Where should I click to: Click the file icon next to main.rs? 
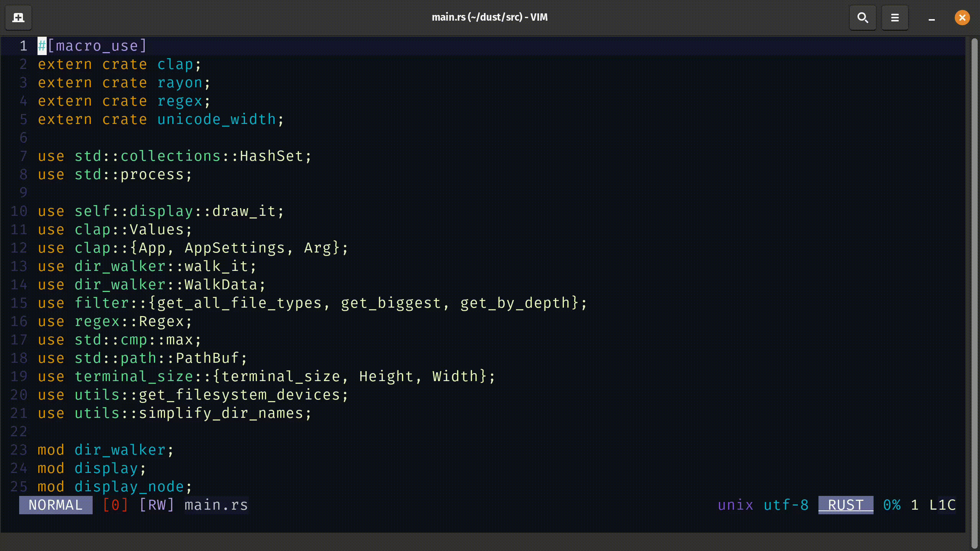click(x=18, y=18)
